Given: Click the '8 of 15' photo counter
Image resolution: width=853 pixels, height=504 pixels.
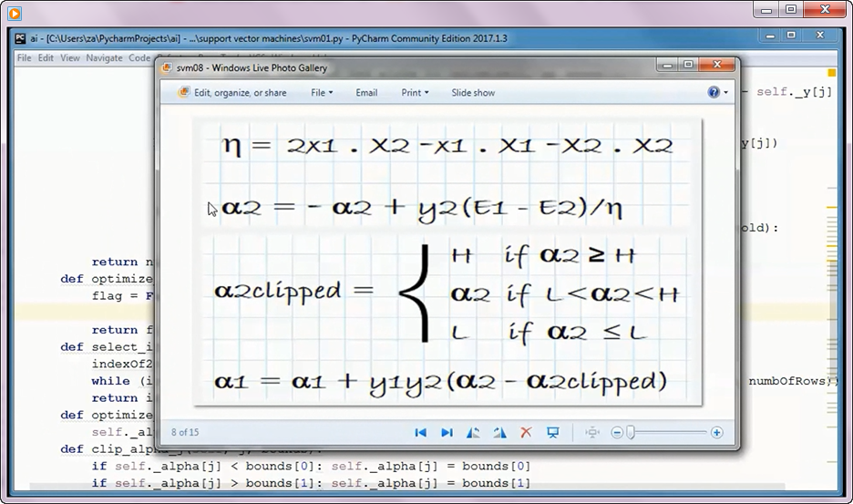Looking at the screenshot, I should point(185,432).
